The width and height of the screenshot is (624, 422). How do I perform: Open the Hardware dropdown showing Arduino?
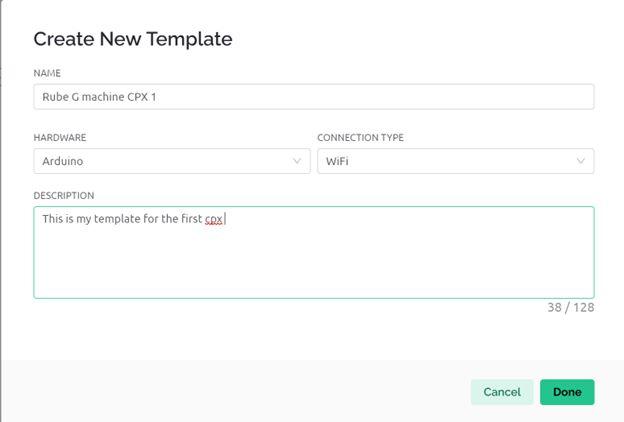[x=171, y=161]
